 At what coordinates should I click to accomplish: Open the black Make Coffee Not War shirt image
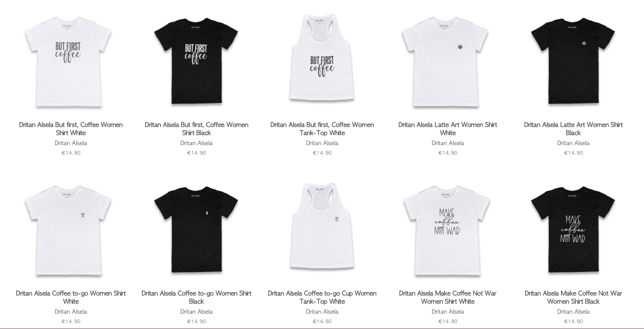(x=573, y=230)
